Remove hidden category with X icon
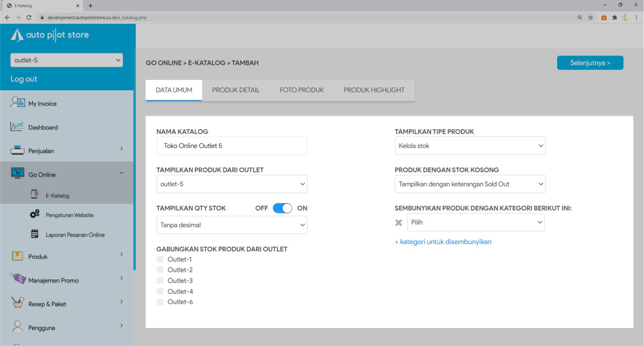Image resolution: width=644 pixels, height=346 pixels. coord(399,223)
